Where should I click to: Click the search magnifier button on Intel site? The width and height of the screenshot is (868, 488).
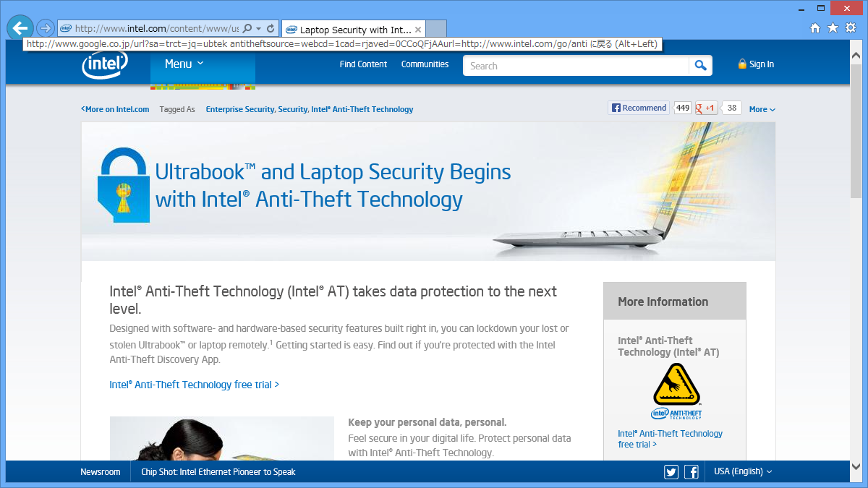(x=700, y=65)
